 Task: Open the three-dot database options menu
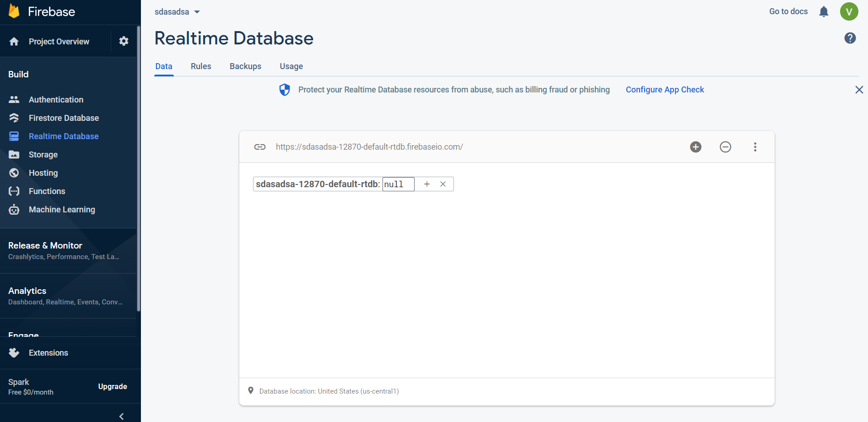pyautogui.click(x=755, y=147)
